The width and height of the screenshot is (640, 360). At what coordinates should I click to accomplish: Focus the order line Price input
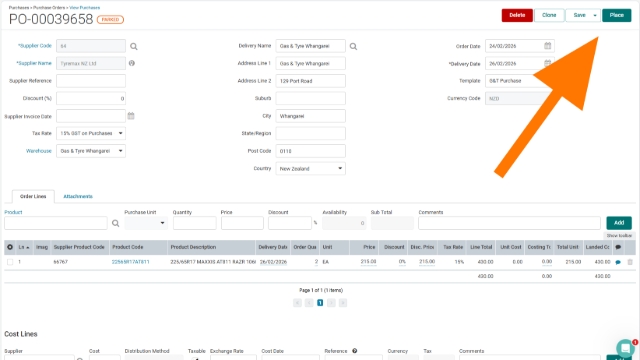point(242,223)
